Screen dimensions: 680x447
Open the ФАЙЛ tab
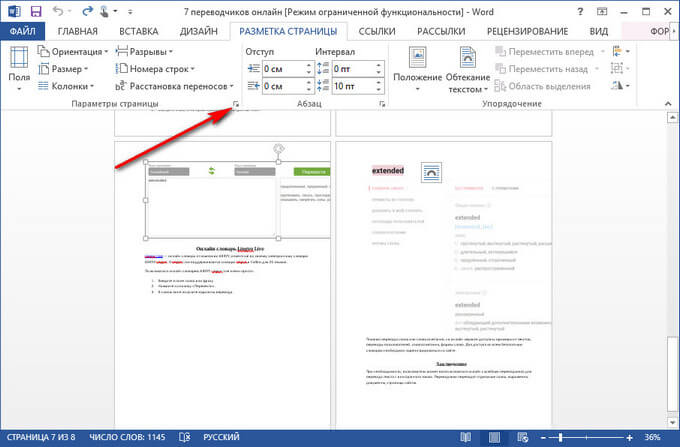coord(22,30)
